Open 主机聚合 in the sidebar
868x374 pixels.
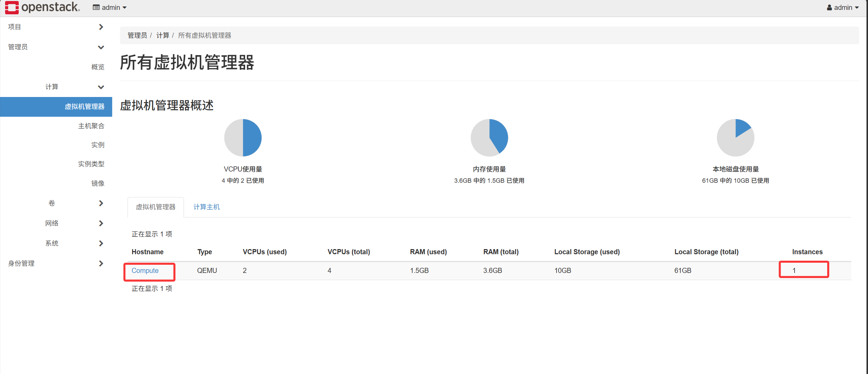[91, 126]
